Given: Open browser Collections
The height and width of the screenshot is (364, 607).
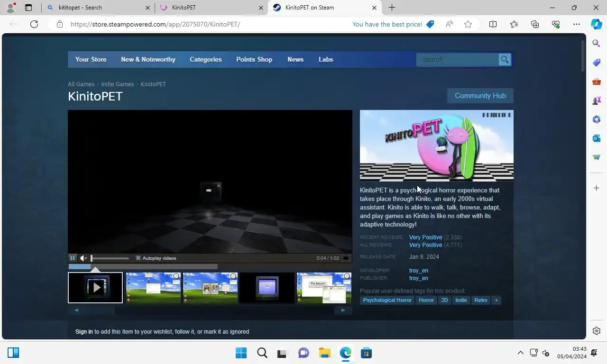Looking at the screenshot, I should click(x=535, y=24).
